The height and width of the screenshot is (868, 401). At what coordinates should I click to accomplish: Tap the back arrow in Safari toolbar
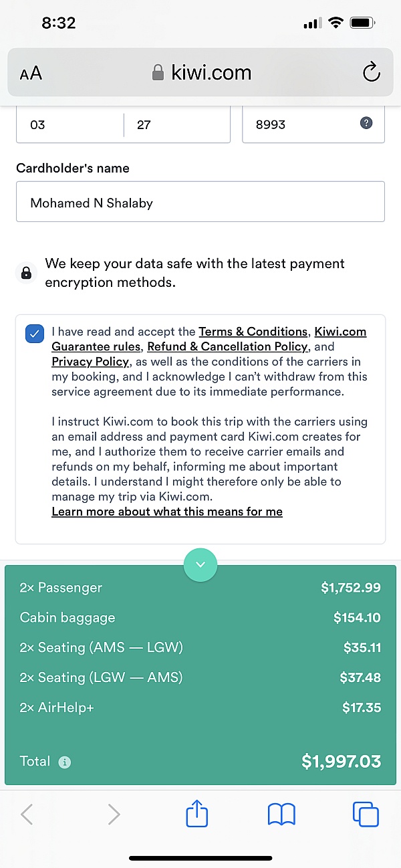(x=27, y=814)
